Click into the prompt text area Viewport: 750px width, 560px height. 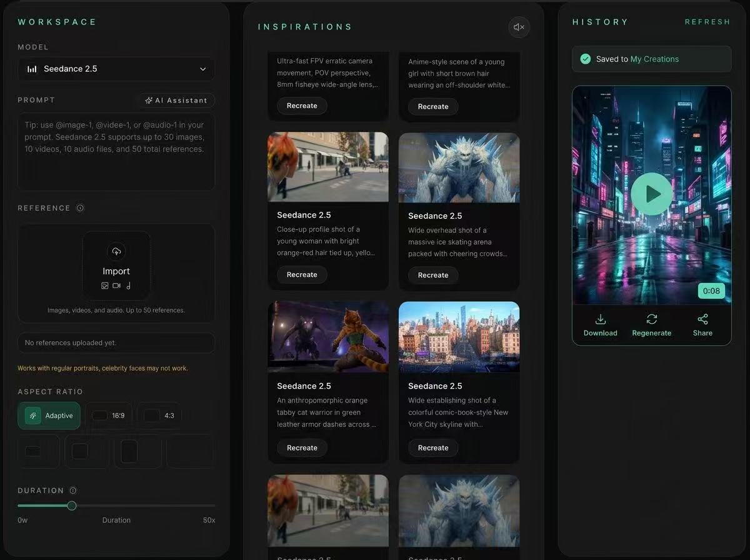click(x=116, y=152)
